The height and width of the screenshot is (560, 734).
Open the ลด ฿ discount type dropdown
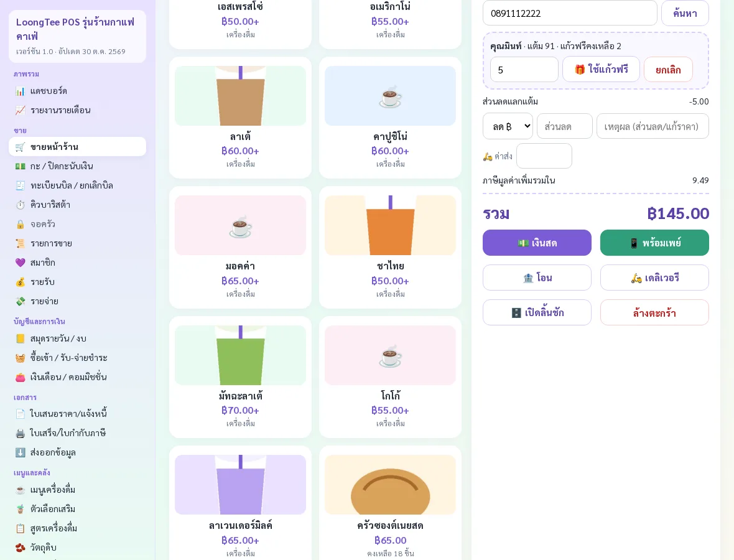coord(508,126)
